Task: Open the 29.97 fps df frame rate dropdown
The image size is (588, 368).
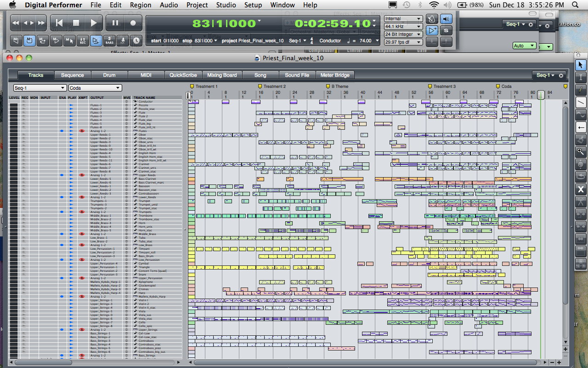Action: (x=403, y=42)
